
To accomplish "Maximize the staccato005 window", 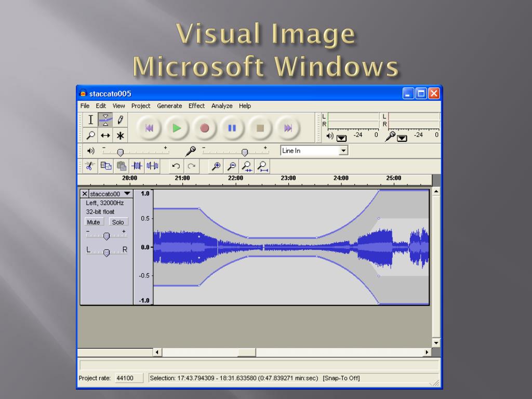I will pyautogui.click(x=421, y=94).
